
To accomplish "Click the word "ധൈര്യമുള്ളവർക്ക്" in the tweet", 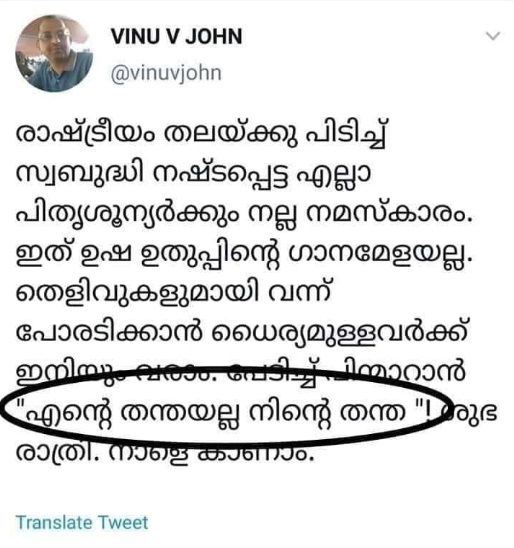I will click(339, 332).
